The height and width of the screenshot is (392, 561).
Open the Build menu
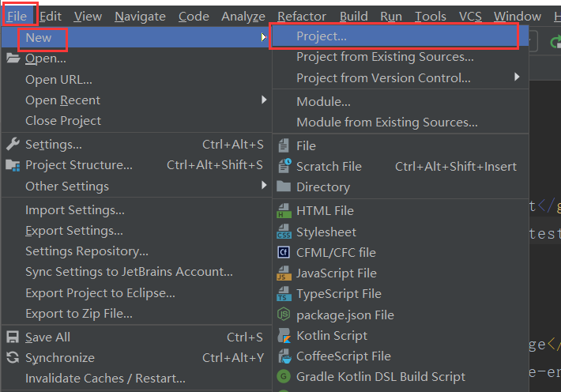(x=354, y=16)
